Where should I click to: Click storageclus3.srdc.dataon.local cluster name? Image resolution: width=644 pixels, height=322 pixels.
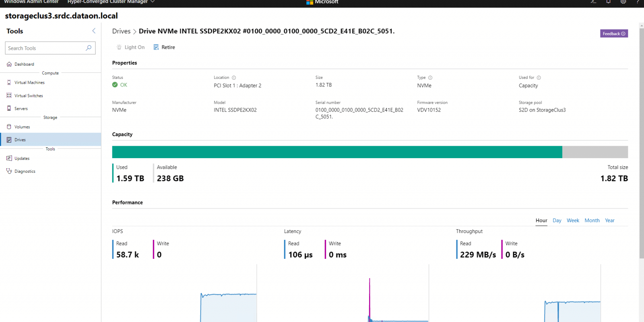tap(62, 16)
